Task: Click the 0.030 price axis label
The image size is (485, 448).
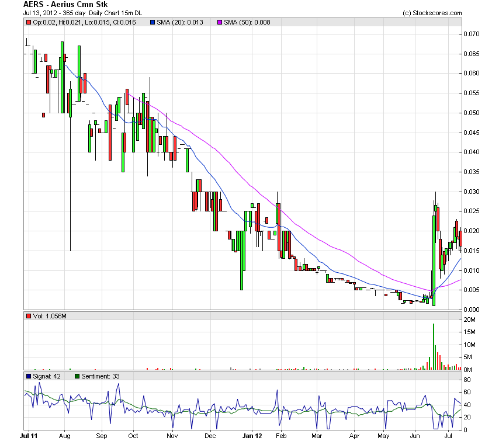Action: (472, 192)
